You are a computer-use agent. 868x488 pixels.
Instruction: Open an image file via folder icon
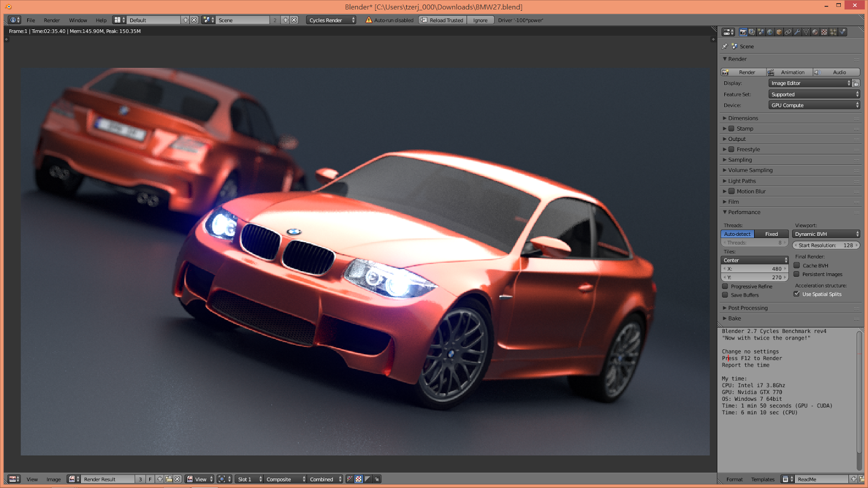click(169, 479)
